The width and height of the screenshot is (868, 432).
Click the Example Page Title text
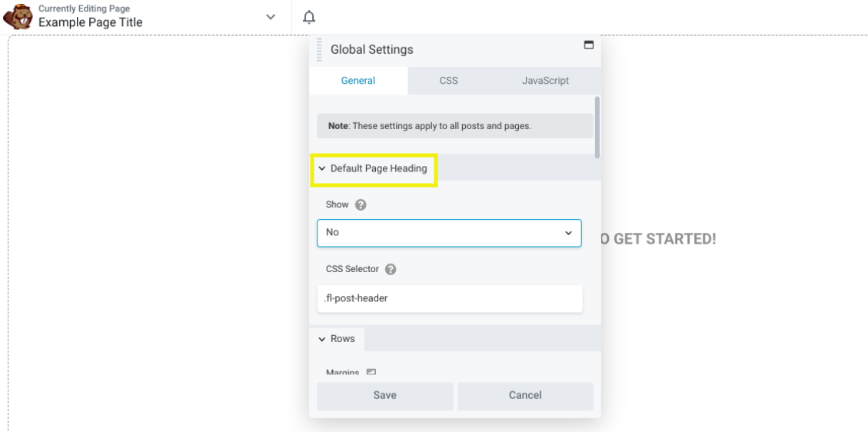91,22
